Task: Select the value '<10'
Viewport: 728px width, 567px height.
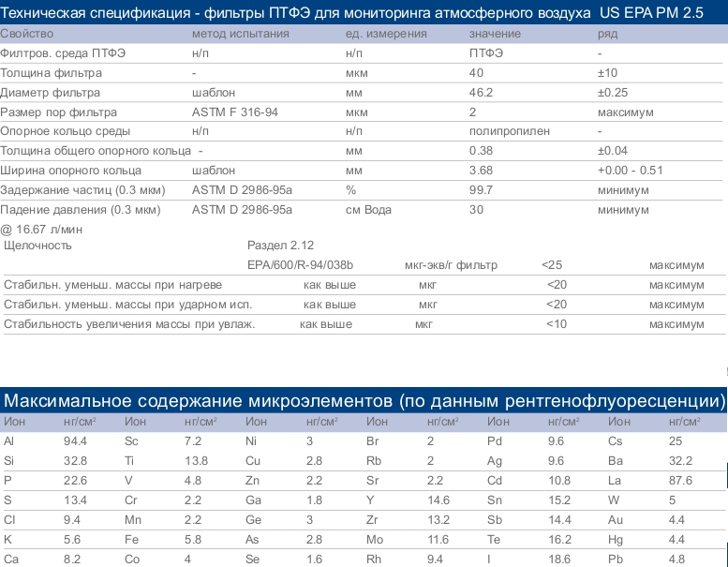Action: (557, 324)
